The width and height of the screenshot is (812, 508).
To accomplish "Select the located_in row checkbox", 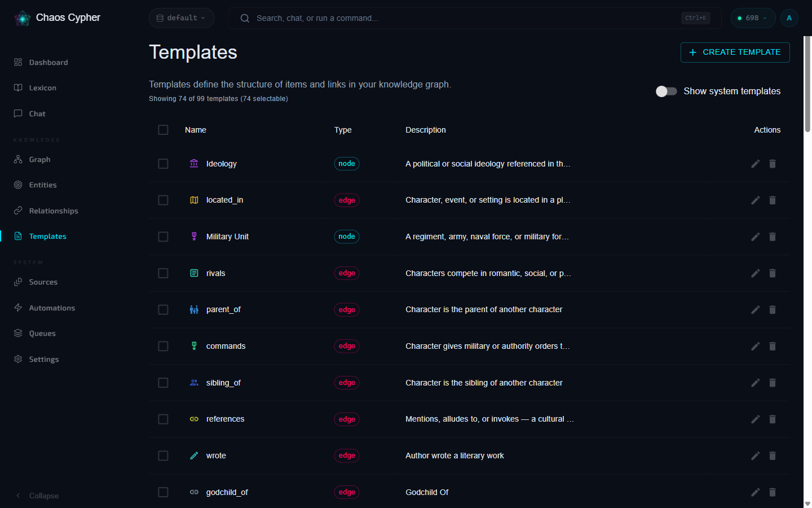I will 163,200.
